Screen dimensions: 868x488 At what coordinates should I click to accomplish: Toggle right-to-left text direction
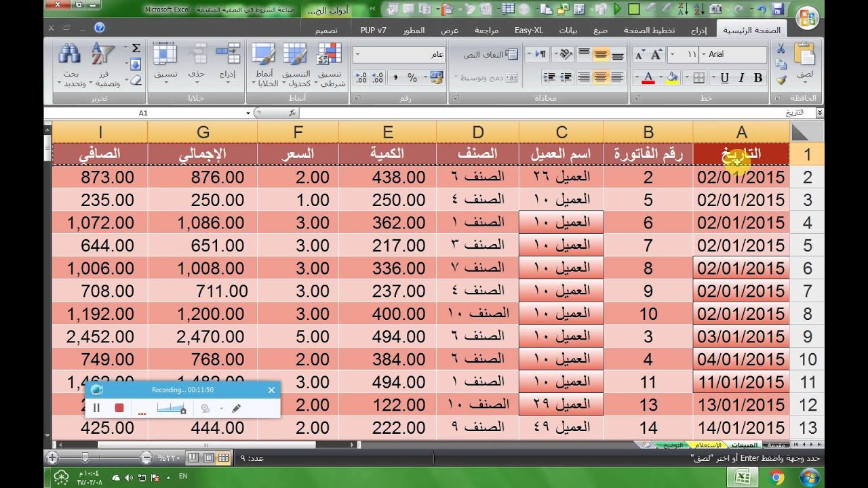tap(540, 54)
